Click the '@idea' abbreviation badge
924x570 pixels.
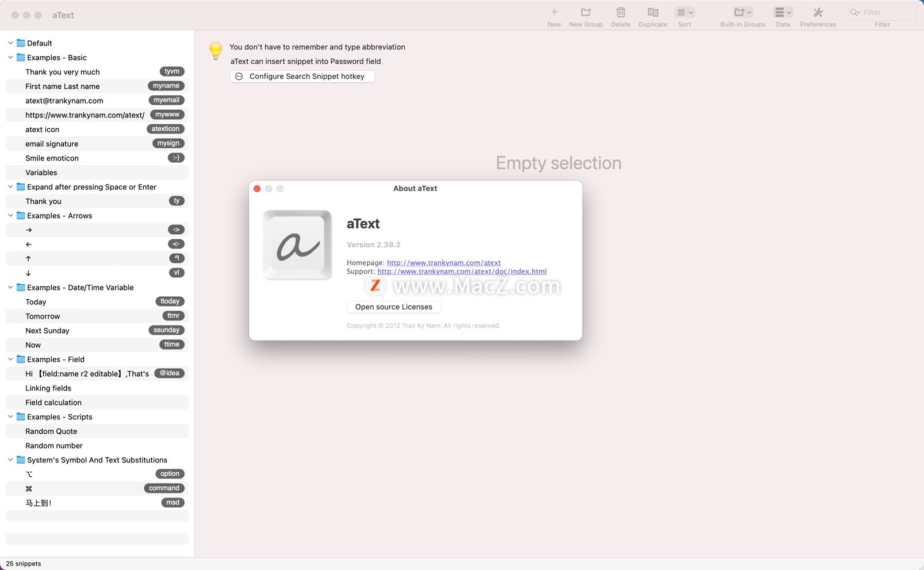[170, 373]
